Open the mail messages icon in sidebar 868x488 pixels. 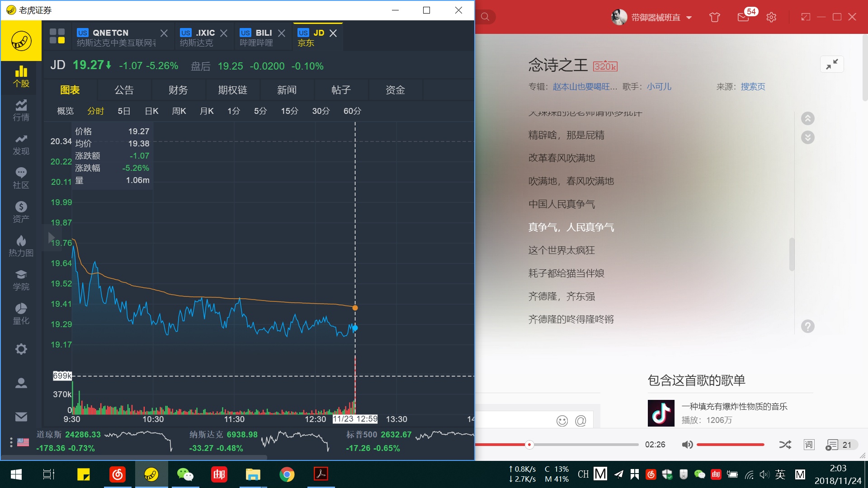coord(21,417)
